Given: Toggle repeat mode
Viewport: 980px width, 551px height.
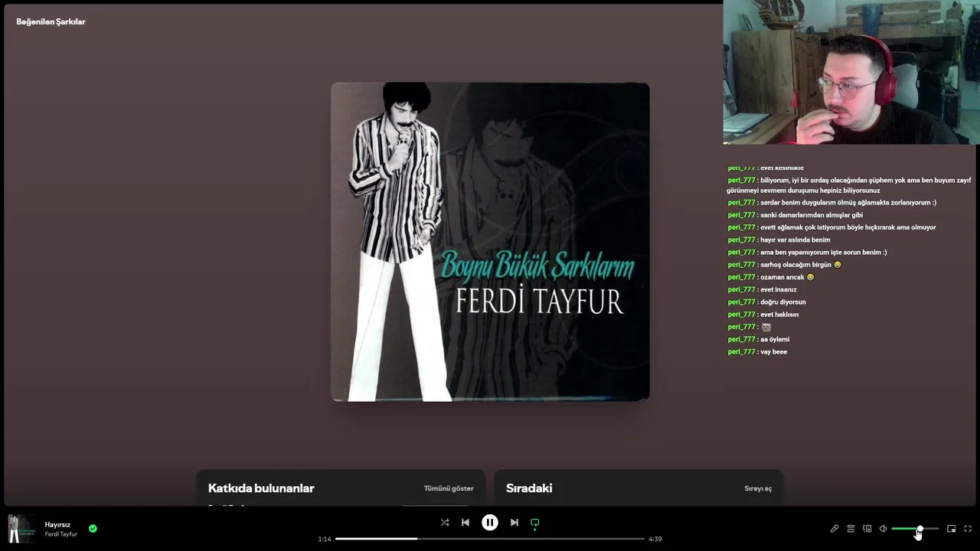Looking at the screenshot, I should pyautogui.click(x=535, y=523).
